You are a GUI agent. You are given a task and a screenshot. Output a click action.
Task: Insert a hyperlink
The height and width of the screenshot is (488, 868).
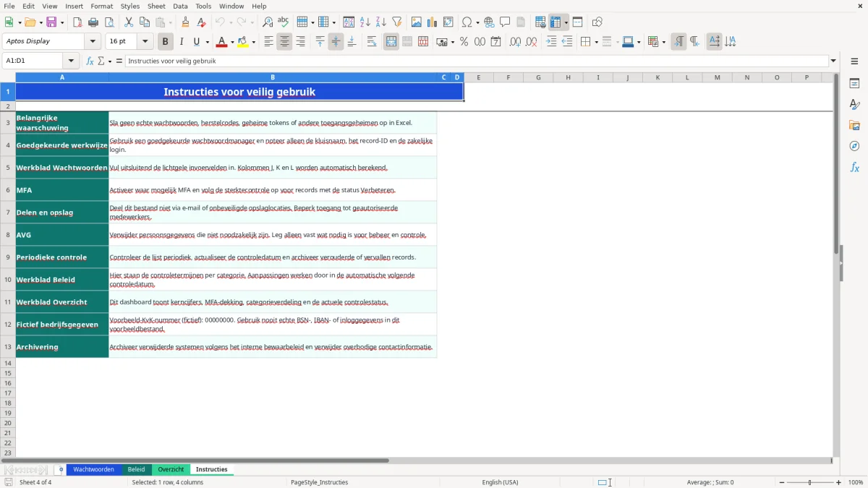coord(489,22)
